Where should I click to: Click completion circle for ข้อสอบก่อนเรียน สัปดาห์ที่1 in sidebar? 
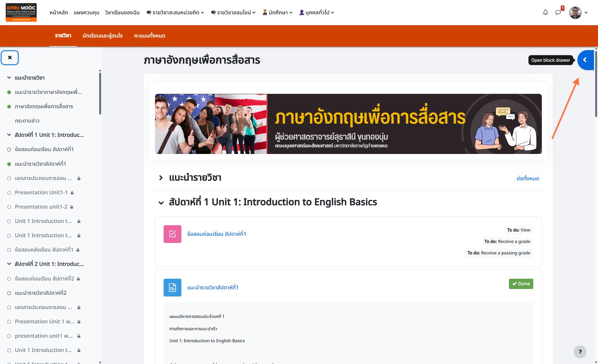pos(9,150)
